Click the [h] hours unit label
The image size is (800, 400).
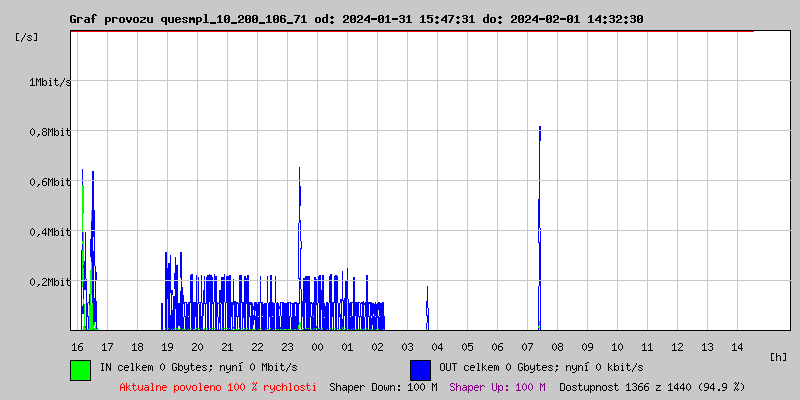coord(779,357)
